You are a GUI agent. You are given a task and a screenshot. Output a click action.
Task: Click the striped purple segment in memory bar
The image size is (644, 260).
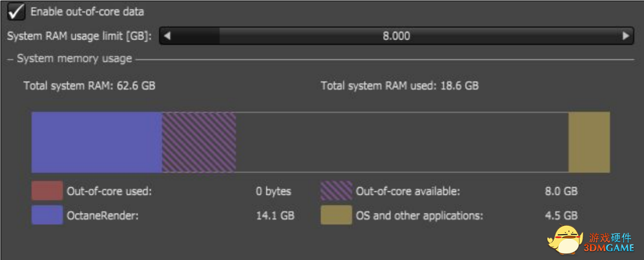tap(199, 142)
